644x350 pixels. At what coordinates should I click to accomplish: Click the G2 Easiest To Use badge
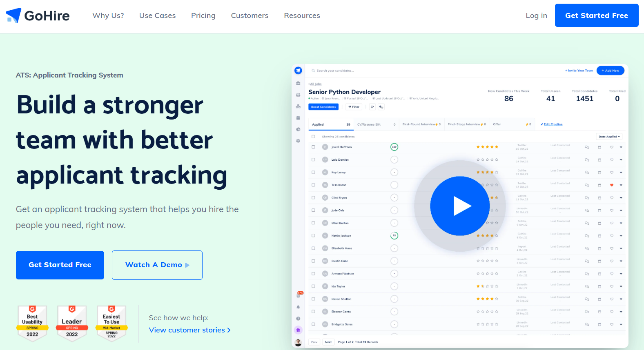[111, 323]
